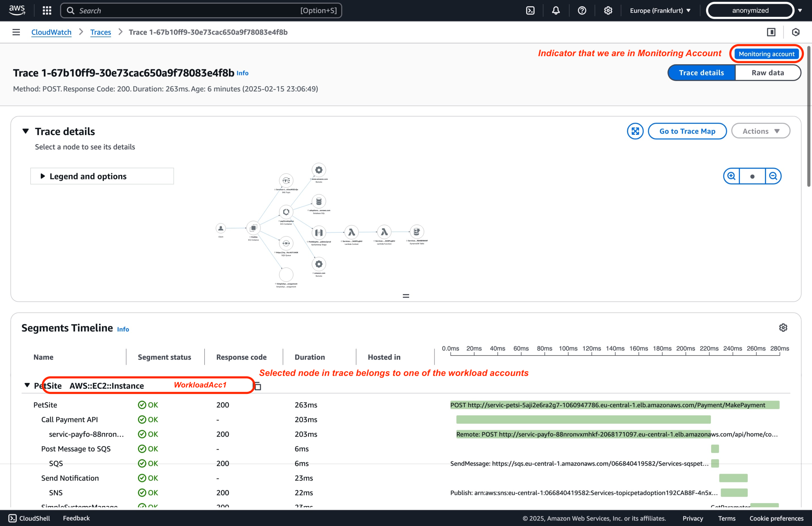Viewport: 812px width, 526px height.
Task: Zoom out on the trace map
Action: click(773, 176)
